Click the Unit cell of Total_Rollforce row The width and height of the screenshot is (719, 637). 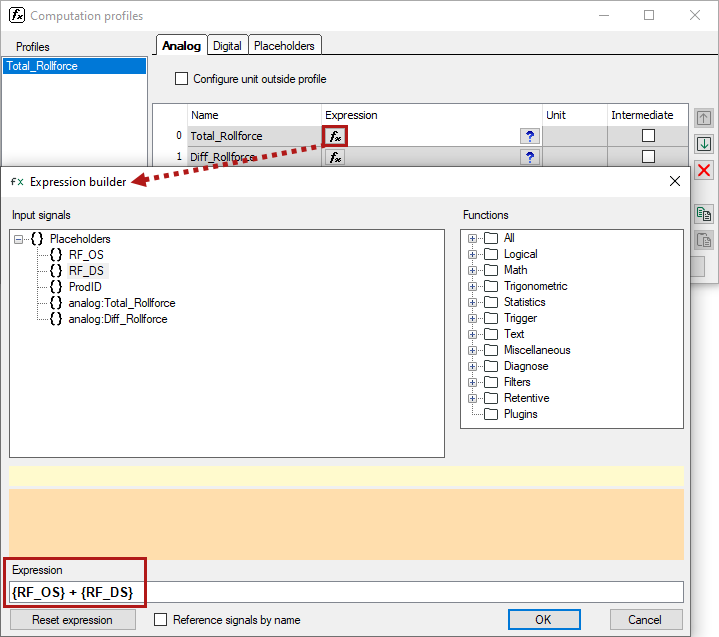(x=575, y=136)
